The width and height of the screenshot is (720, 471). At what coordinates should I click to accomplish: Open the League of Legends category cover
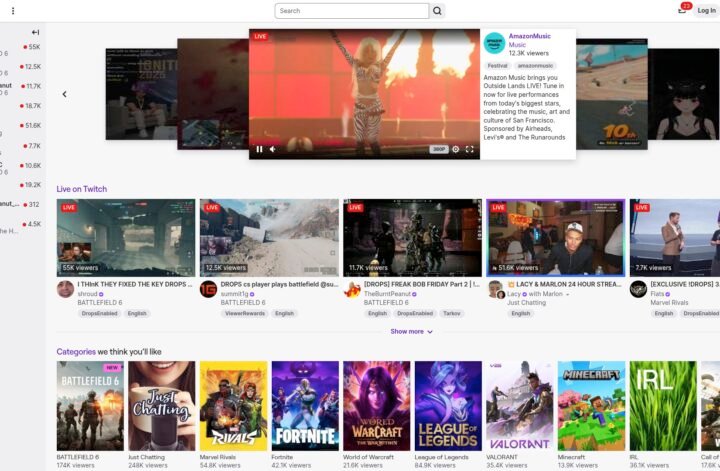[x=448, y=406]
